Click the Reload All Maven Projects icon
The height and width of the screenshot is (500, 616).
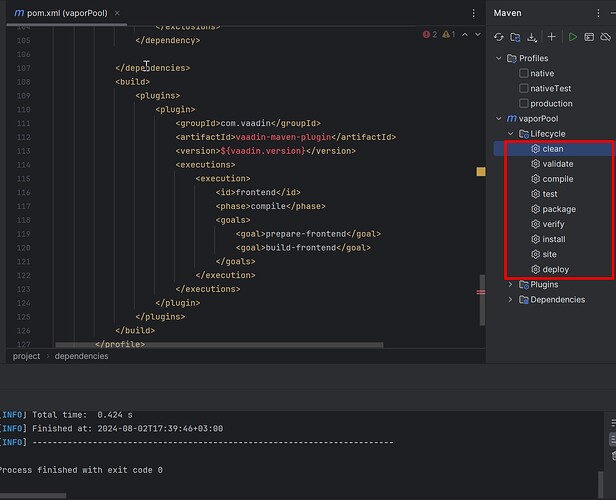(x=499, y=37)
